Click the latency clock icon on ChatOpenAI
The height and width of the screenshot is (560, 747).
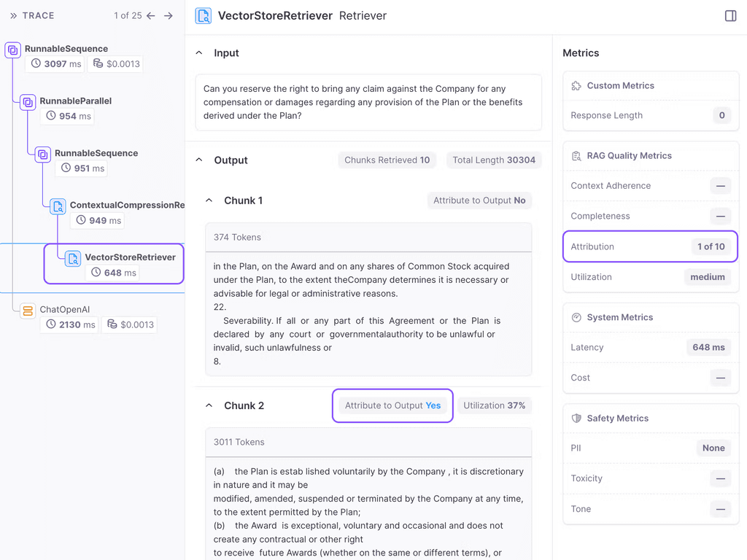point(50,324)
